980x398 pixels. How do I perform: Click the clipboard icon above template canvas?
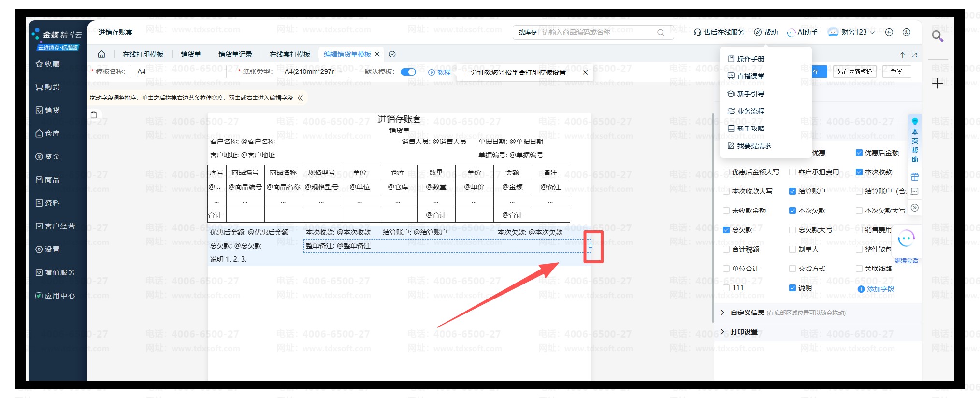94,115
